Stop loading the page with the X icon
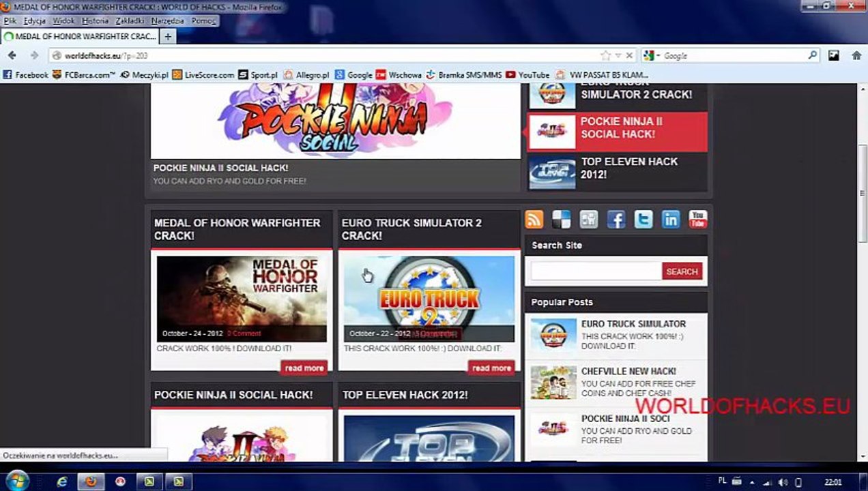 coord(629,56)
